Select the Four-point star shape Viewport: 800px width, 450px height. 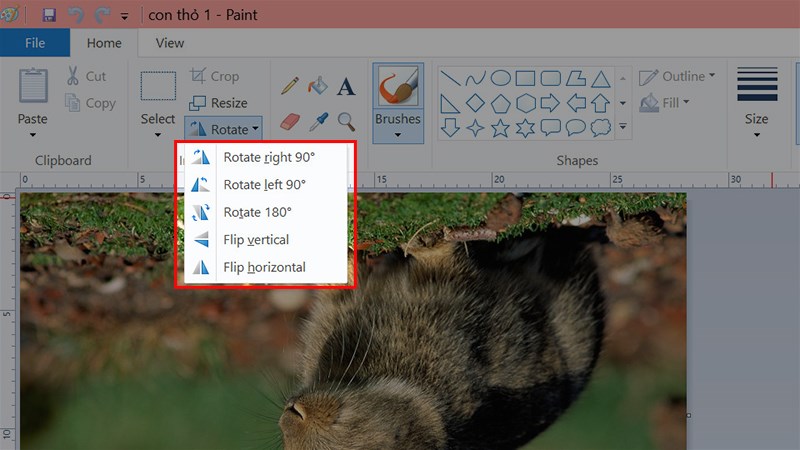click(475, 128)
